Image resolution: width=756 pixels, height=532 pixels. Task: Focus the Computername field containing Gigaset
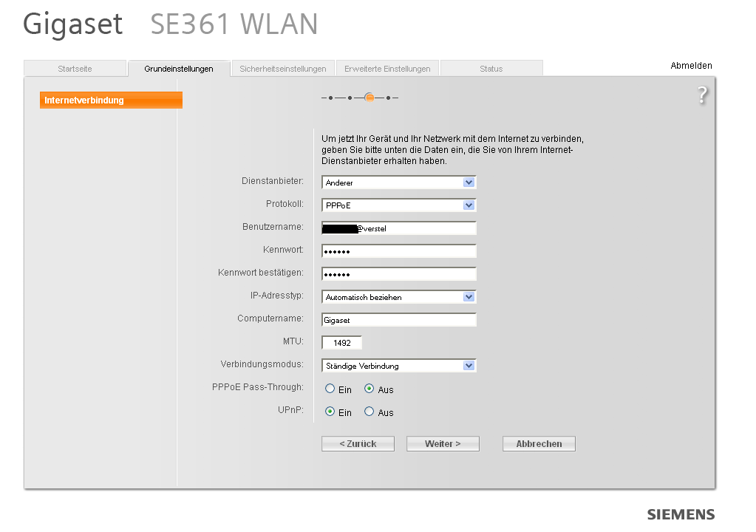click(x=399, y=320)
